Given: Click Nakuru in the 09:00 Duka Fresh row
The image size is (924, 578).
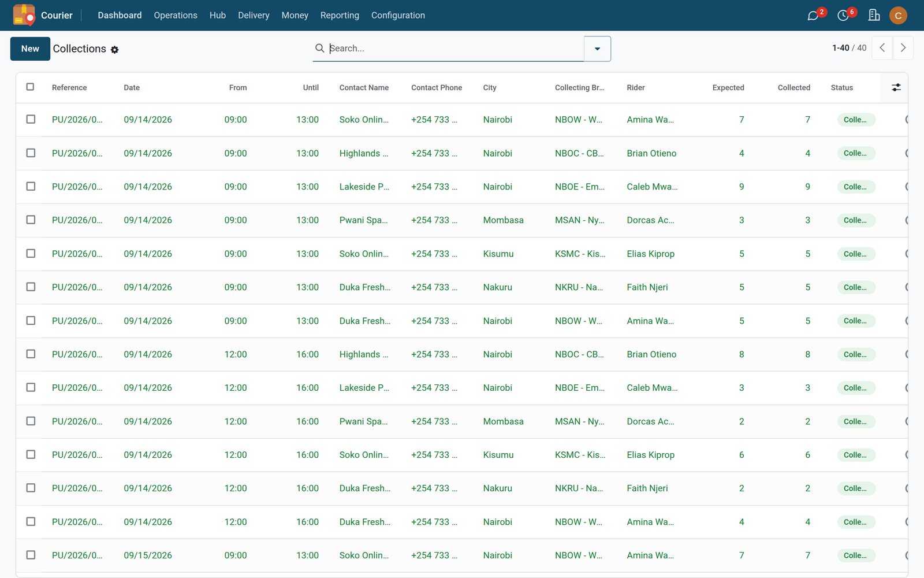Looking at the screenshot, I should pos(497,287).
